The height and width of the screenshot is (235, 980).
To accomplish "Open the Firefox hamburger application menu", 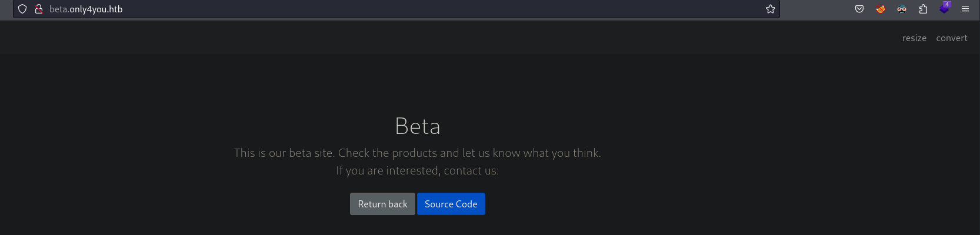I will pos(965,9).
